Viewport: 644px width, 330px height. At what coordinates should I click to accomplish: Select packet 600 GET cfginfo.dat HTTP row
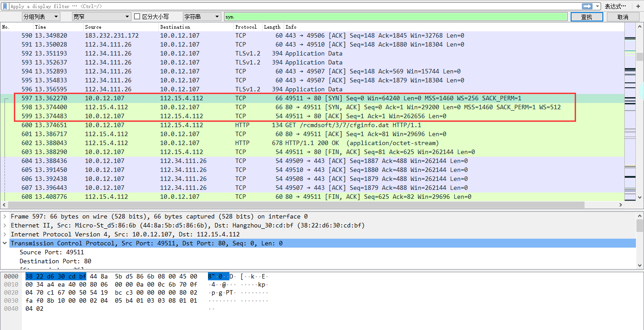coord(312,125)
